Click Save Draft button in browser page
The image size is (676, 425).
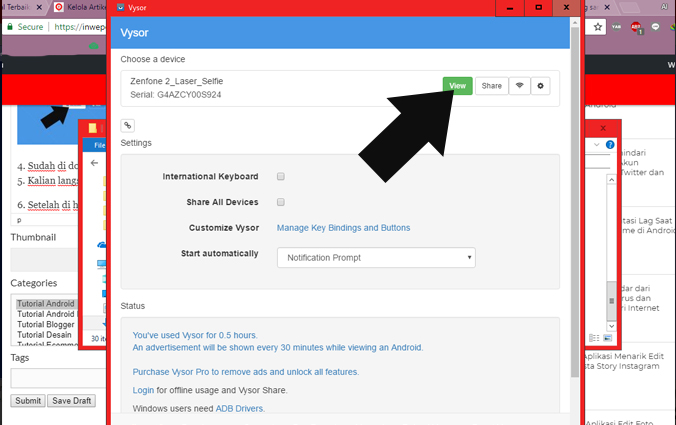coord(72,401)
